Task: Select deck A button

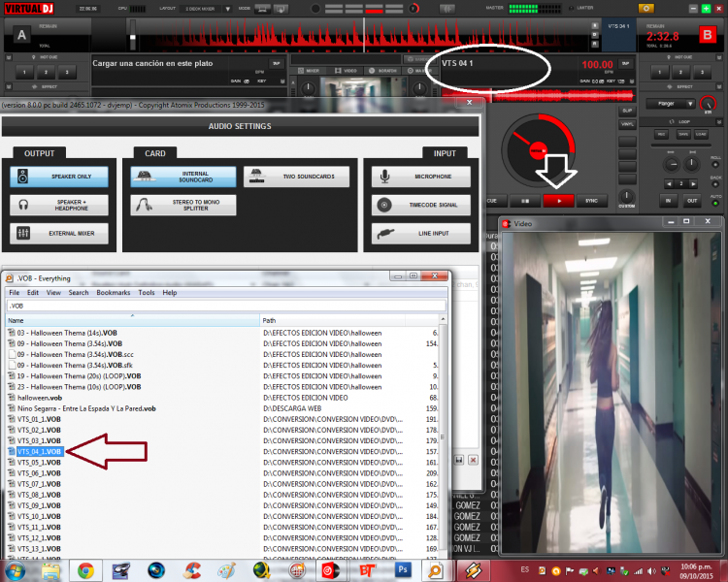Action: (21, 35)
